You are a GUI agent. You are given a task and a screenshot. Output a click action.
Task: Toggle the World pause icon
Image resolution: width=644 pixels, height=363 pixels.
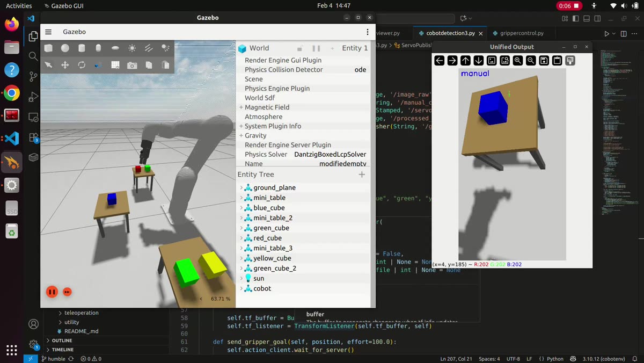316,48
